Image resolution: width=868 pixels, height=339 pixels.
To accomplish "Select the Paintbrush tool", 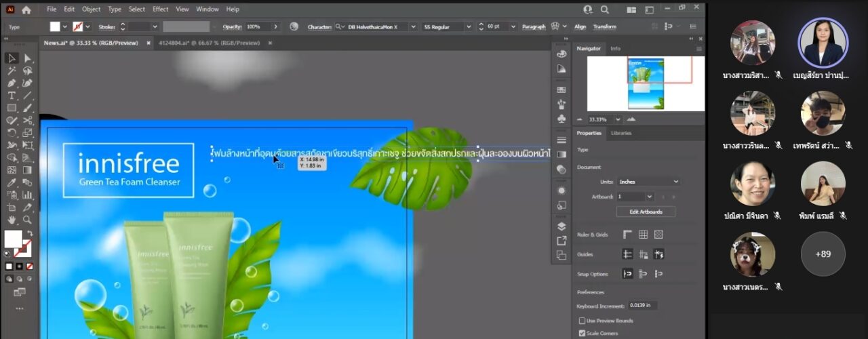I will pos(28,108).
